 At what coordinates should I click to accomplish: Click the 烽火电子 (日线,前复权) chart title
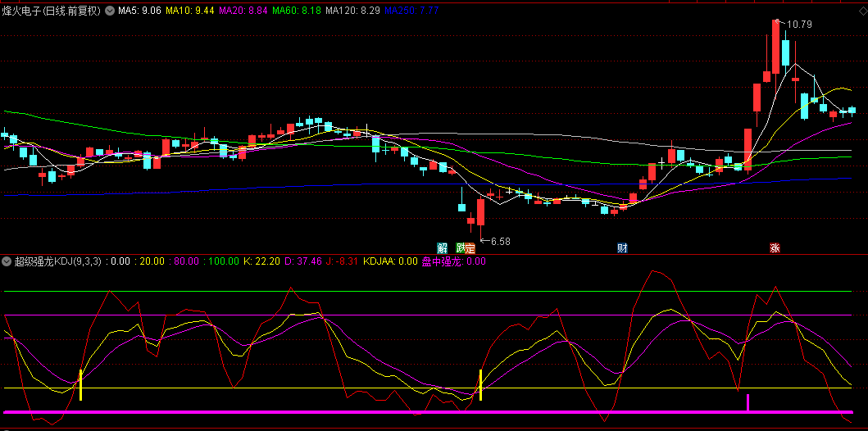click(x=52, y=11)
